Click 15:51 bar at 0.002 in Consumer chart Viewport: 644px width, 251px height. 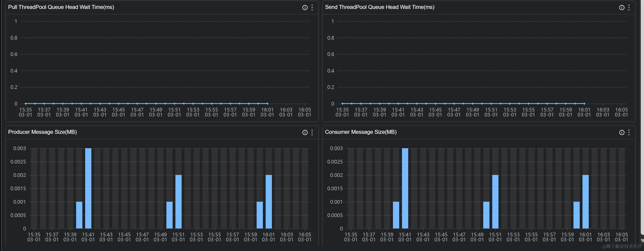pos(495,202)
